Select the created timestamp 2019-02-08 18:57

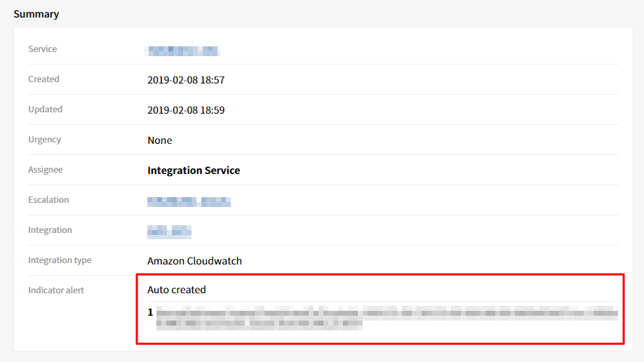click(x=186, y=80)
